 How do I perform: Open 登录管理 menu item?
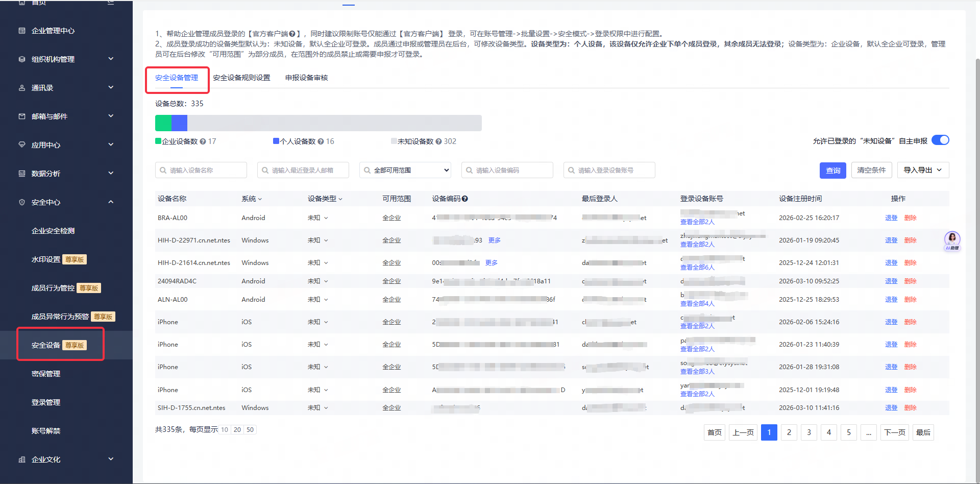click(46, 402)
